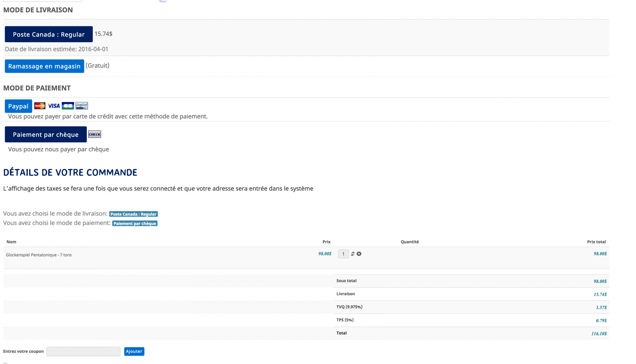This screenshot has height=364, width=636.
Task: Click Glockenspiel Pentatonique - 7 tons product name
Action: [x=39, y=255]
